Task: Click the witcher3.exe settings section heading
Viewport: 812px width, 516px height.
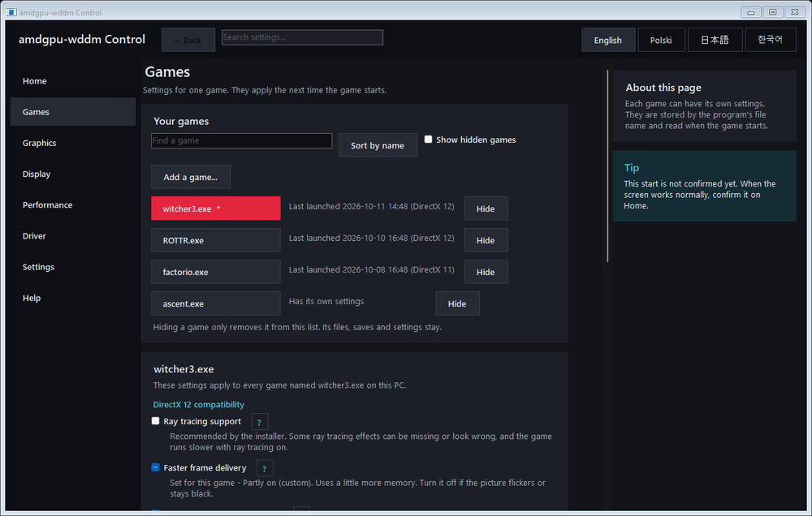Action: 184,369
